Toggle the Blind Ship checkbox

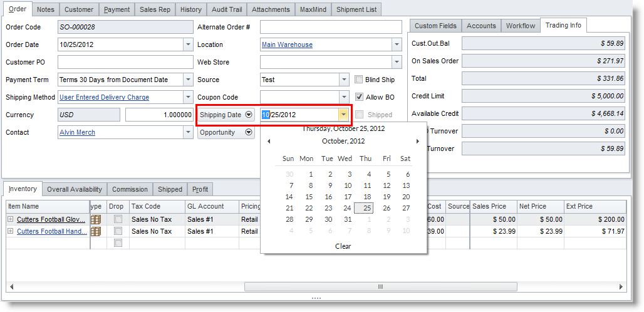click(359, 80)
